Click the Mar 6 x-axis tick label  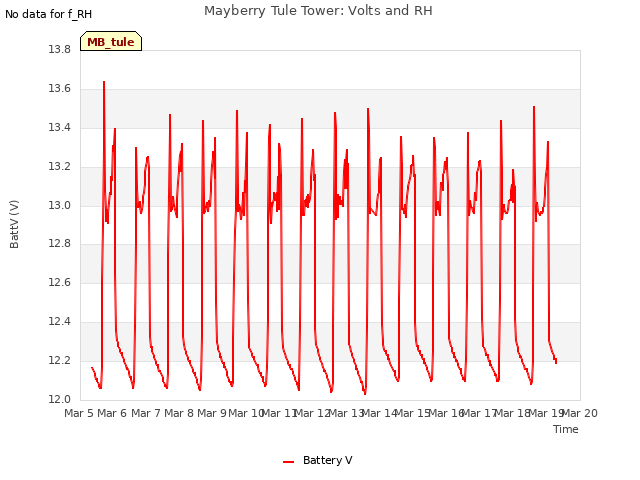112,413
